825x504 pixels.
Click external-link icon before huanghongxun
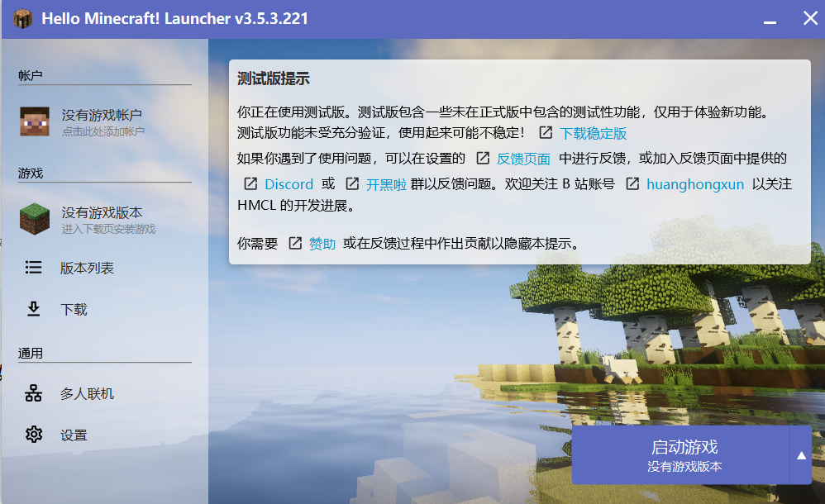[x=632, y=183]
